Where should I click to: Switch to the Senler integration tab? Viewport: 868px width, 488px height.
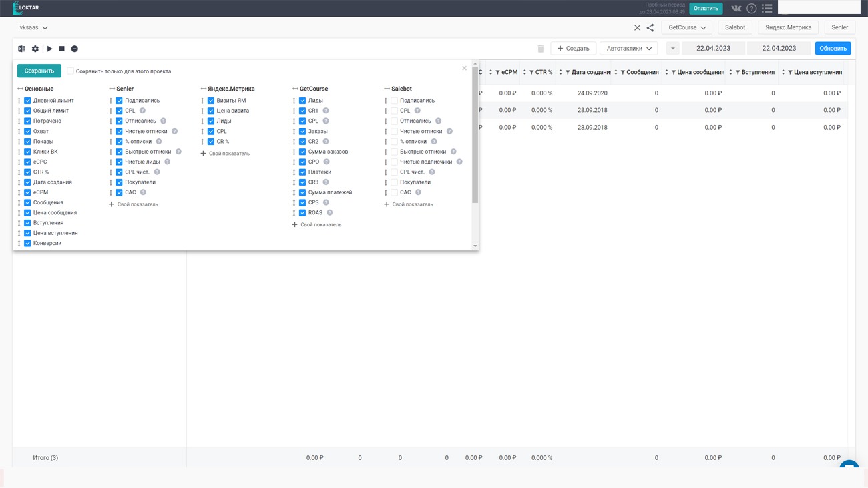click(839, 28)
